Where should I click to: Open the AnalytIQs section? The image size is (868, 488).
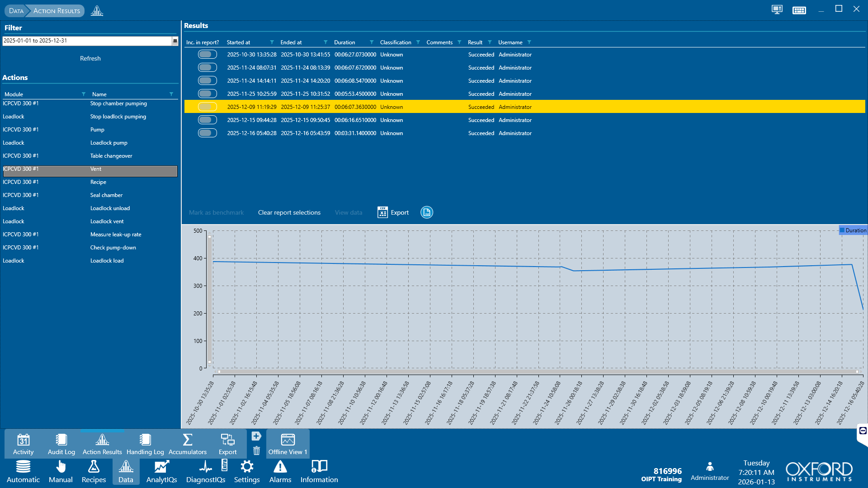point(161,471)
